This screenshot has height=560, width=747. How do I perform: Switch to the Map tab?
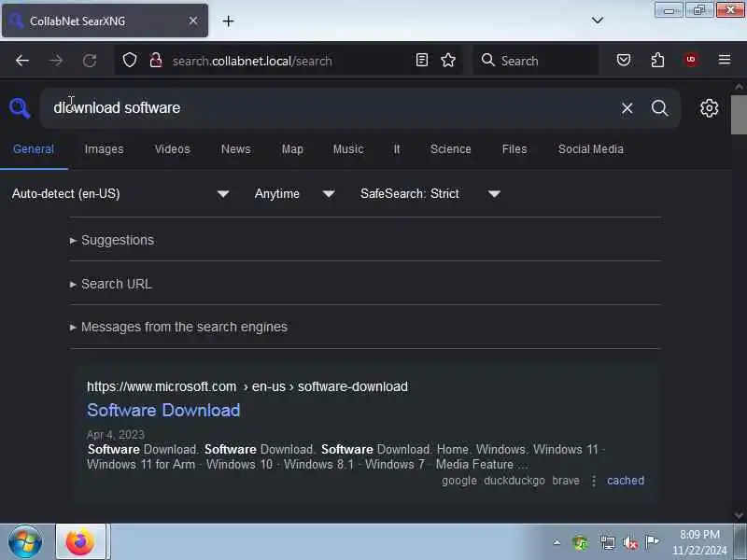click(292, 149)
